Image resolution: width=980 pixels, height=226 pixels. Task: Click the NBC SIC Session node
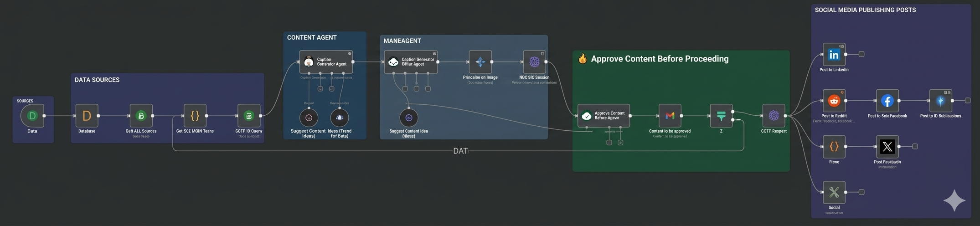tap(534, 62)
